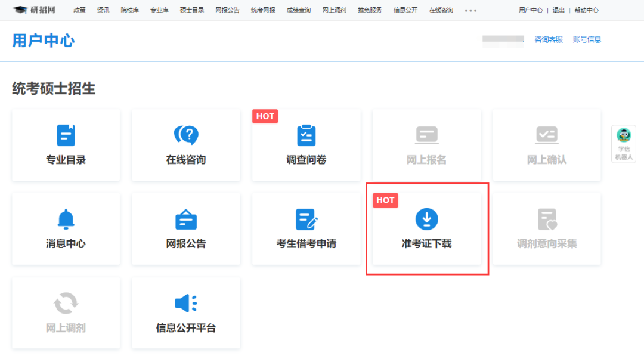This screenshot has height=359, width=644.
Task: Expand the three-dot more menu
Action: pyautogui.click(x=470, y=10)
